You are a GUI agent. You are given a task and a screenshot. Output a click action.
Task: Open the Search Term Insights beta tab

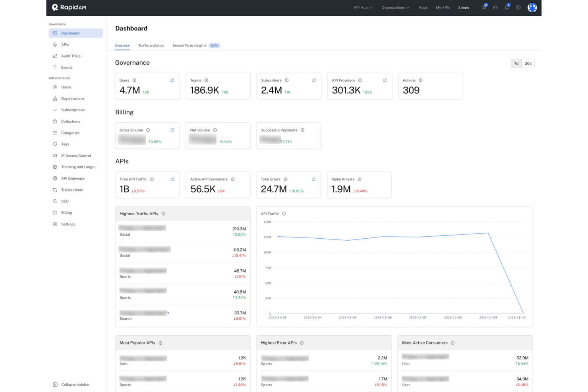189,45
